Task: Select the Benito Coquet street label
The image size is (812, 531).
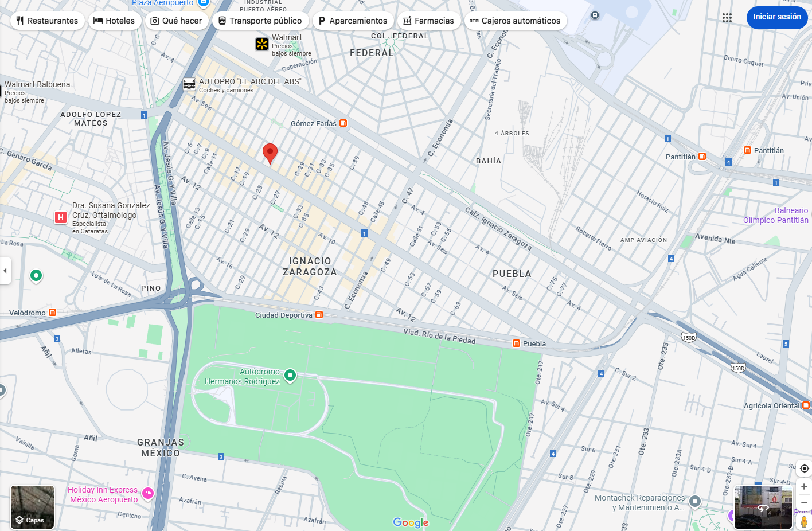Action: coord(744,61)
